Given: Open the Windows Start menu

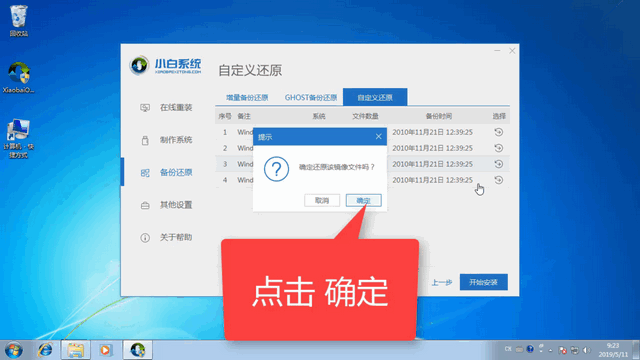Looking at the screenshot, I should [x=13, y=350].
